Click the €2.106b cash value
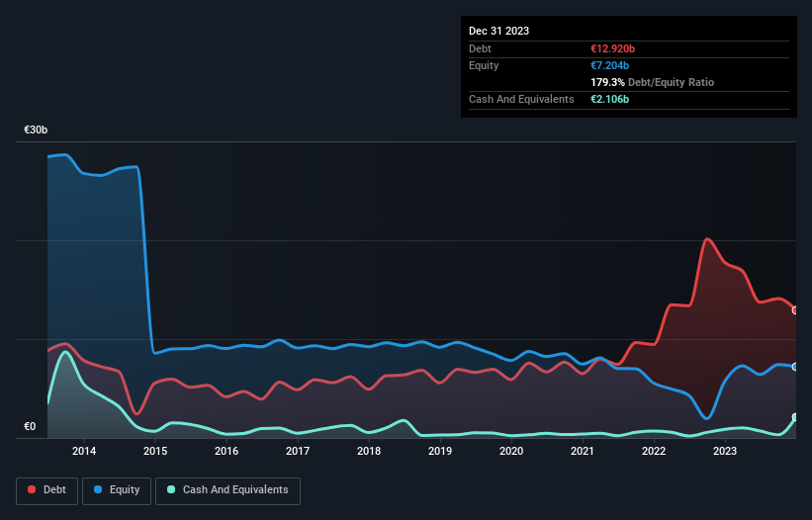Screen dimensions: 812x520 click(x=609, y=99)
